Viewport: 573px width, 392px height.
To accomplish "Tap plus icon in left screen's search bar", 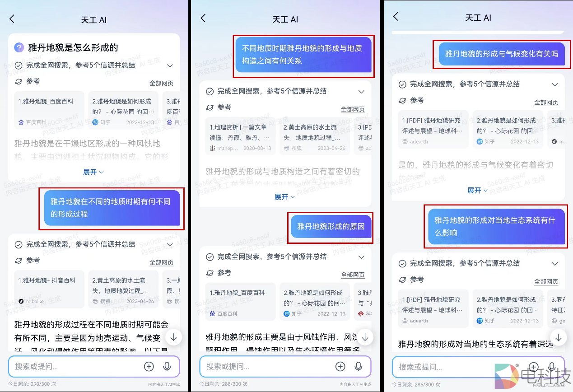I will [x=149, y=366].
